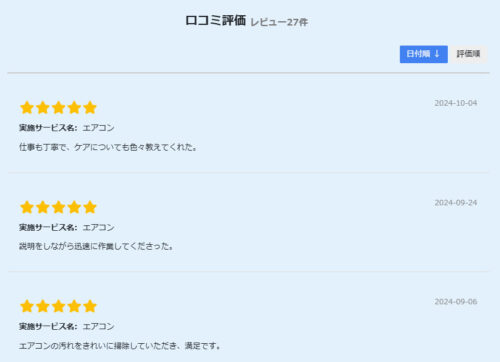Click second star of the 2024-09-06 review

point(43,306)
